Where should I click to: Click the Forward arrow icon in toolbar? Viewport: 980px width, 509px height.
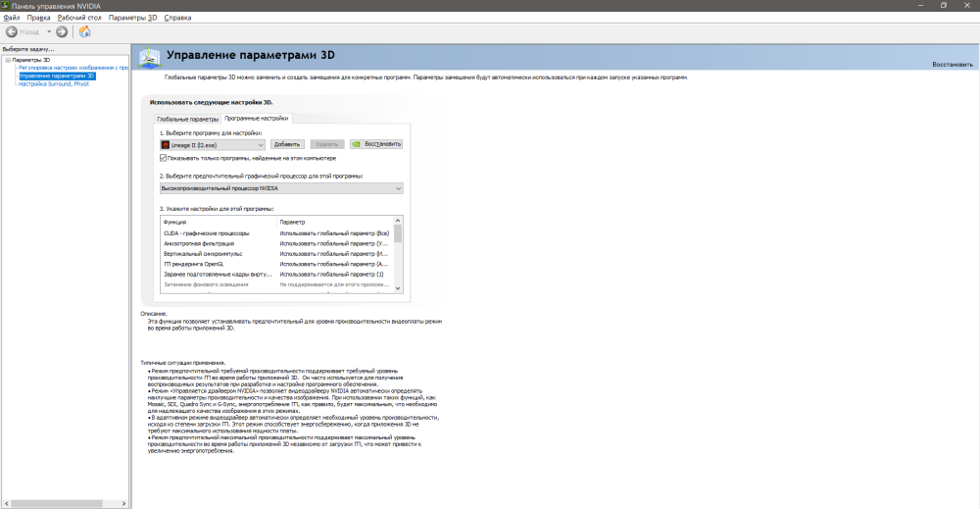pyautogui.click(x=61, y=31)
